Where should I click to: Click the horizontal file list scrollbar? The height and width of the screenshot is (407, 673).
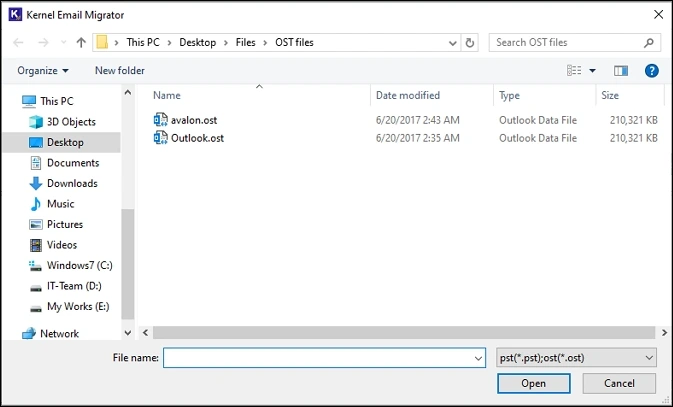coord(404,333)
